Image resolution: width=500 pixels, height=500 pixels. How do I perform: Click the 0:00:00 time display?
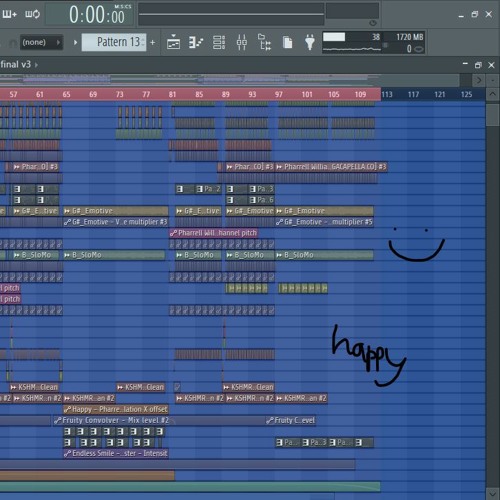(97, 15)
